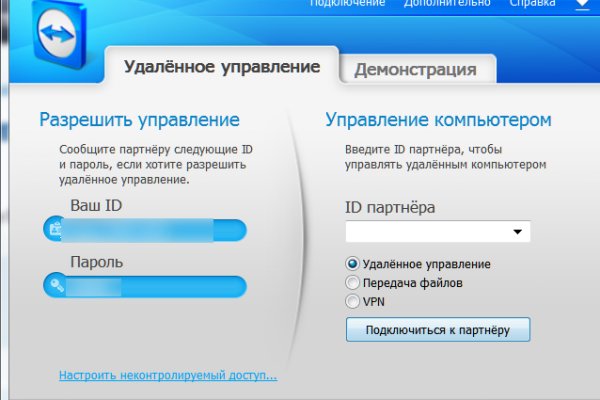This screenshot has height=400, width=600.
Task: Click the Разрешить управление heading
Action: pos(139,120)
